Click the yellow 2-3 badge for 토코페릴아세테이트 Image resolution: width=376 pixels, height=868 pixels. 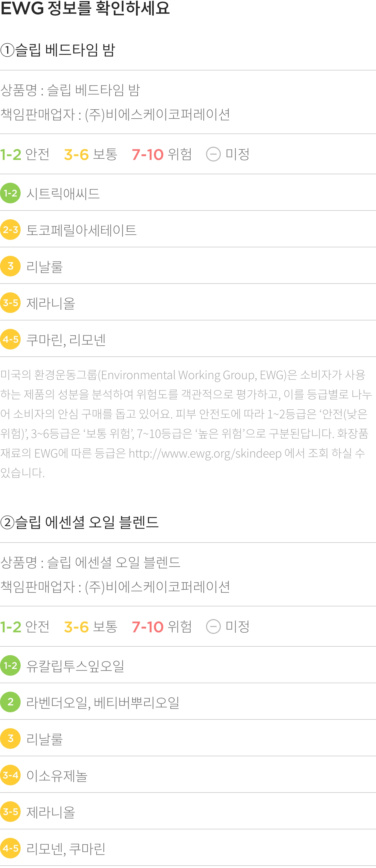(10, 230)
